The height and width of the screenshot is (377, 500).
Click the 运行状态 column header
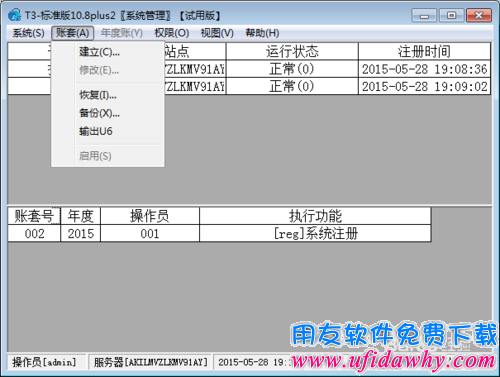[x=292, y=51]
